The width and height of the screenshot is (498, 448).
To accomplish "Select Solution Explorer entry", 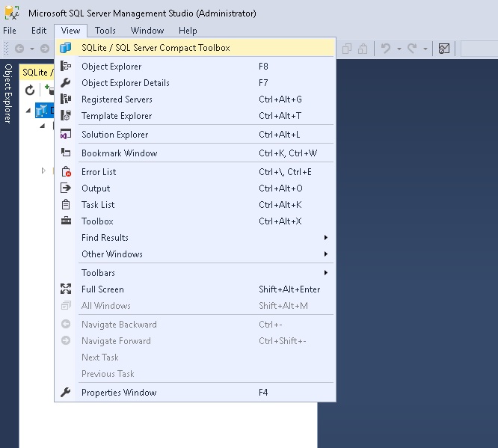I will coord(195,135).
